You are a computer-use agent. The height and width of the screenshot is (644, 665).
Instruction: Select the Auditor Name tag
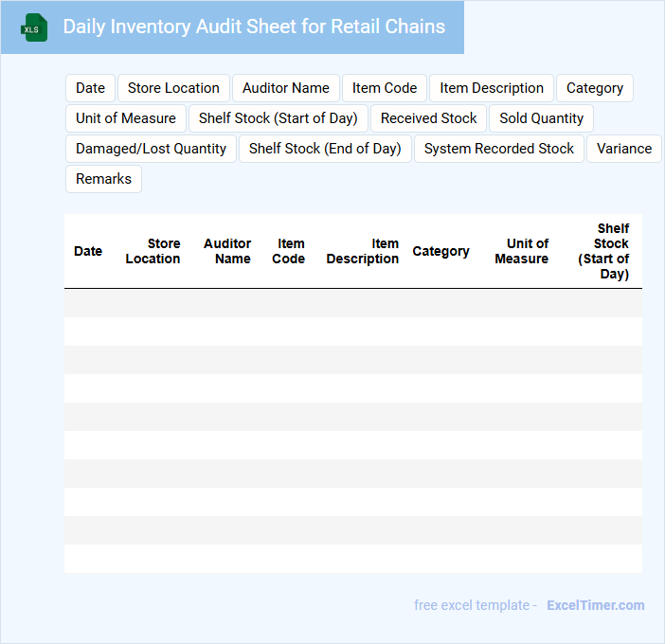285,88
